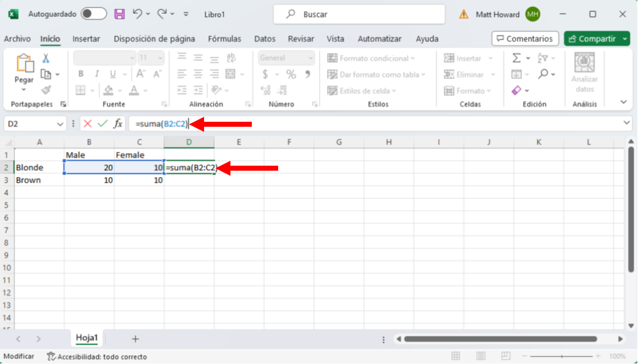Click the Save icon in title bar
Screen dimensions: 638x364
tap(119, 14)
